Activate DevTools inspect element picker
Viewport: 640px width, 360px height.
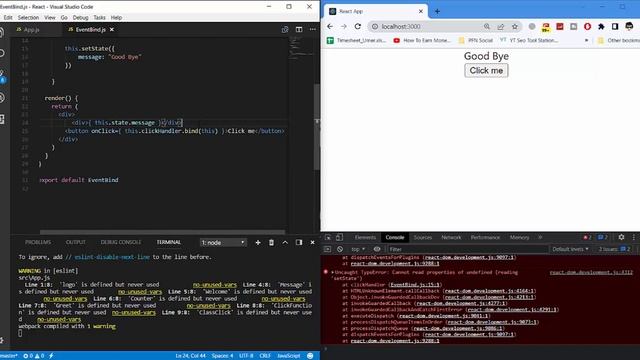328,237
